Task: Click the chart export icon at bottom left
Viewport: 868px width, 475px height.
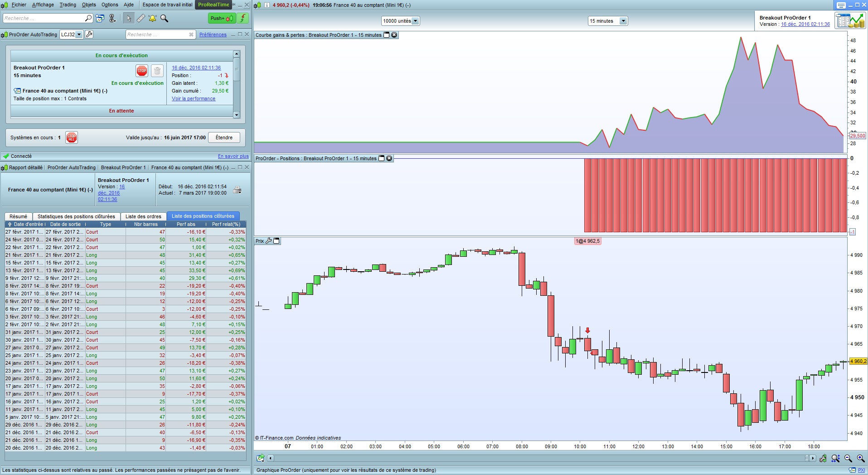Action: click(x=260, y=458)
